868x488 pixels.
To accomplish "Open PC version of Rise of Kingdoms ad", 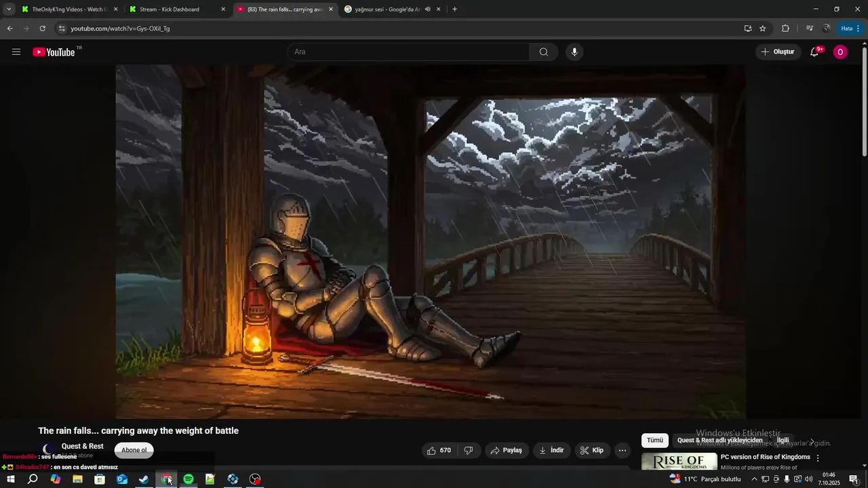I will pyautogui.click(x=766, y=457).
